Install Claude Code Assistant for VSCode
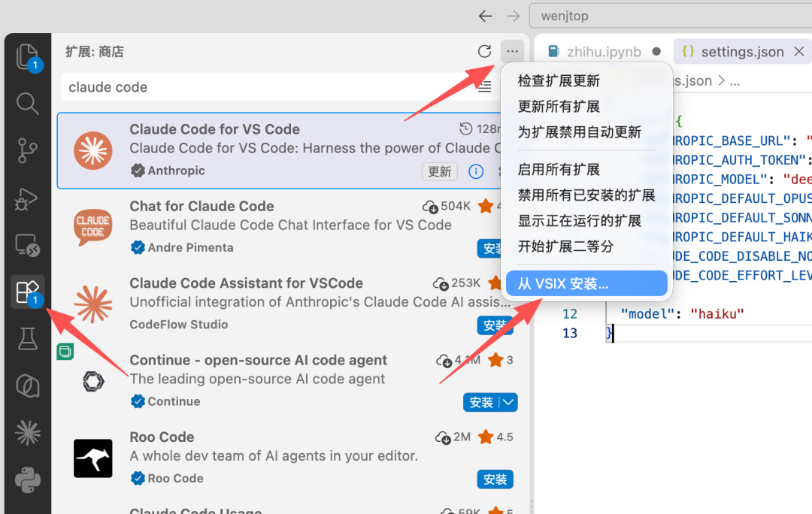The height and width of the screenshot is (514, 812). pyautogui.click(x=495, y=325)
